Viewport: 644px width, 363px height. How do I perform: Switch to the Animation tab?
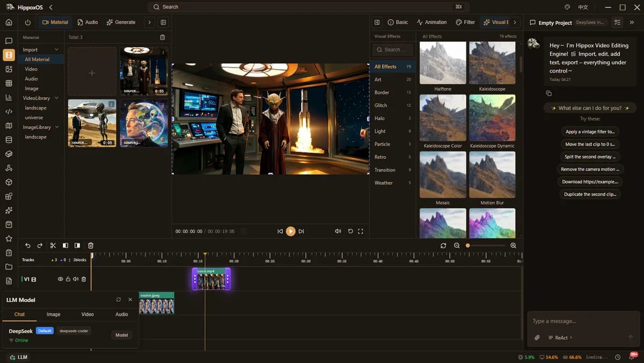[431, 22]
